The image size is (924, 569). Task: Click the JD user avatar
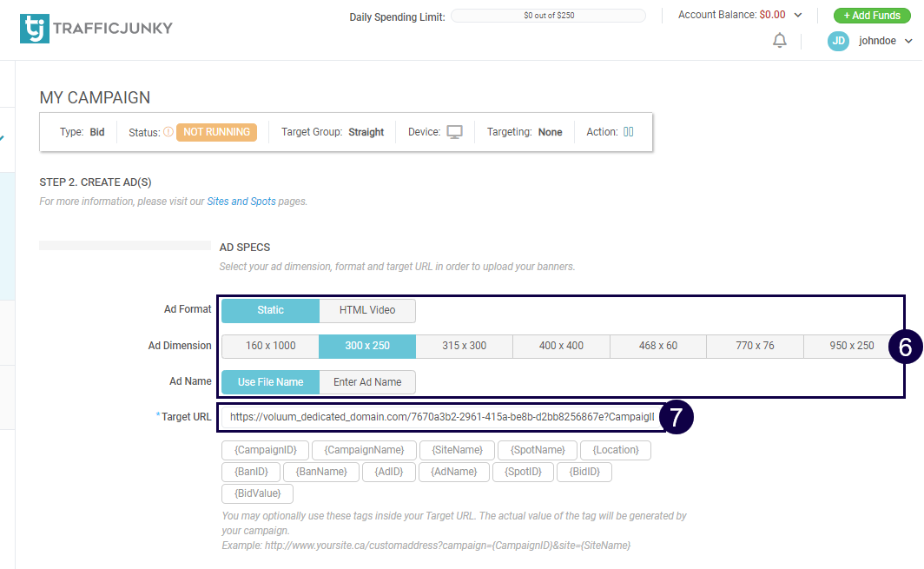(x=838, y=41)
